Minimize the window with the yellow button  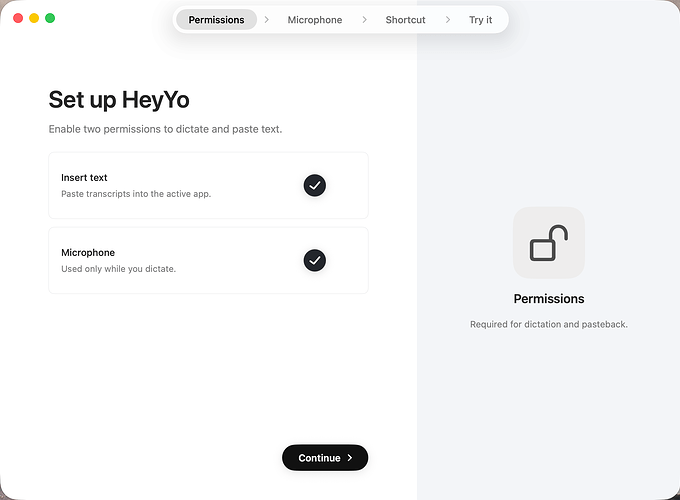pos(34,18)
